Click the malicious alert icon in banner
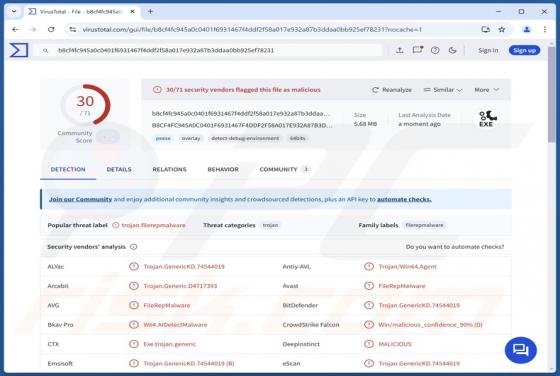Screen dimensions: 560x376 pos(157,90)
